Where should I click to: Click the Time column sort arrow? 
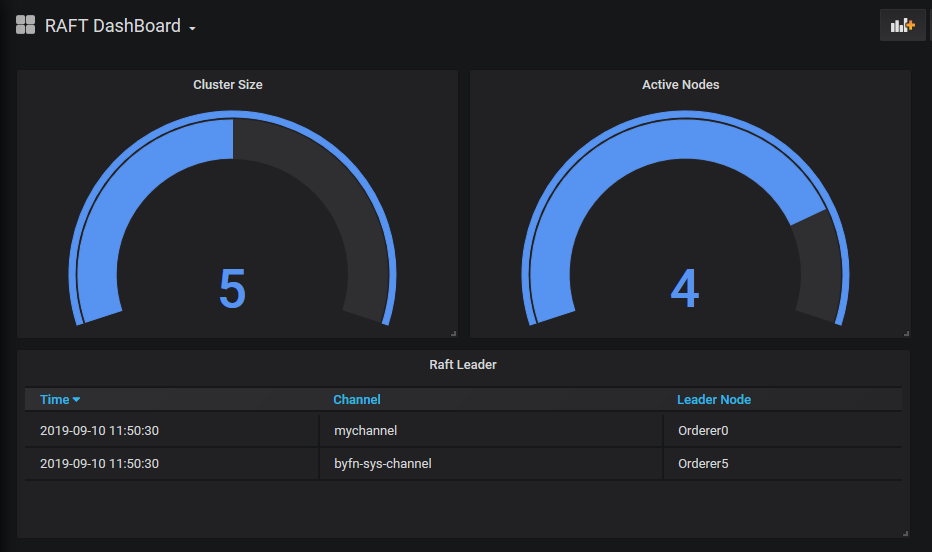click(76, 400)
